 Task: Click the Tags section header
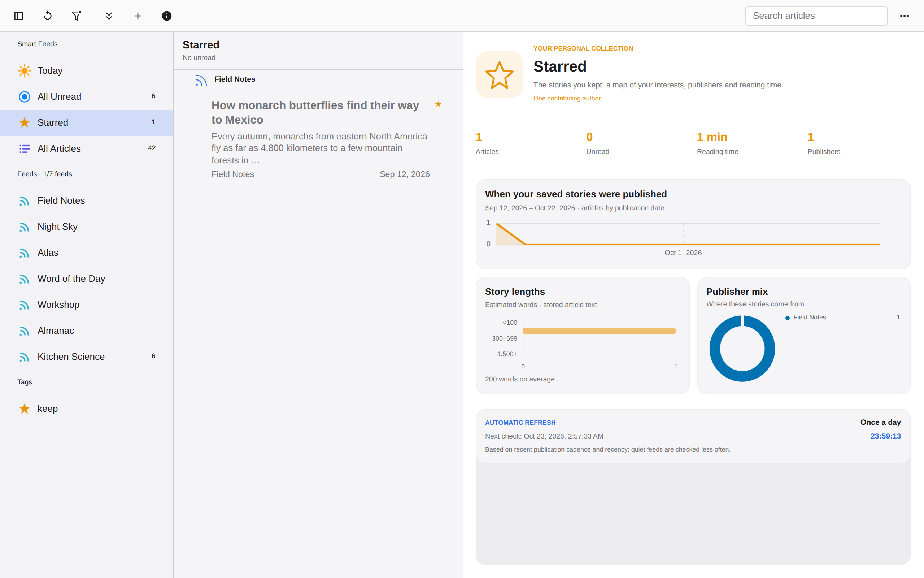point(25,382)
